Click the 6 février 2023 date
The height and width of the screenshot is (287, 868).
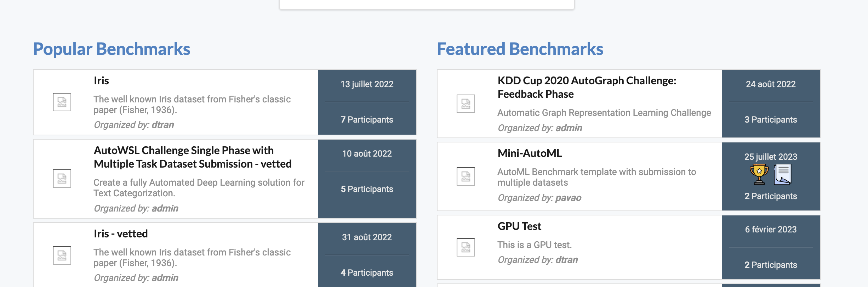click(x=771, y=230)
